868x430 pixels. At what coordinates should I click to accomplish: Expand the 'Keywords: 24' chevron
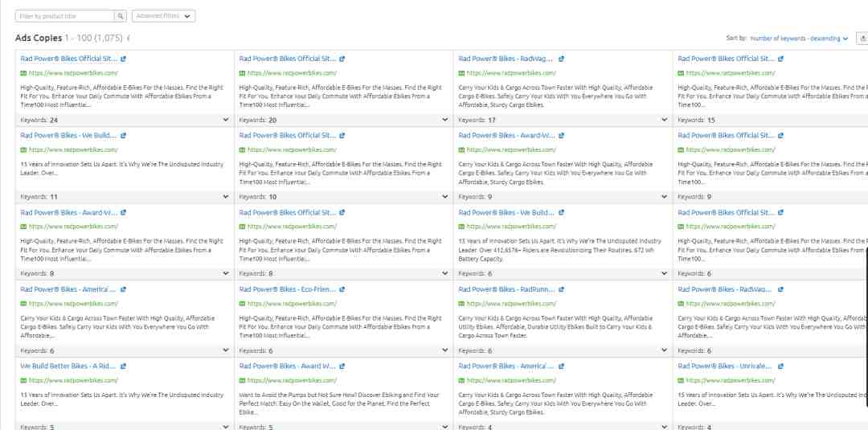click(225, 120)
